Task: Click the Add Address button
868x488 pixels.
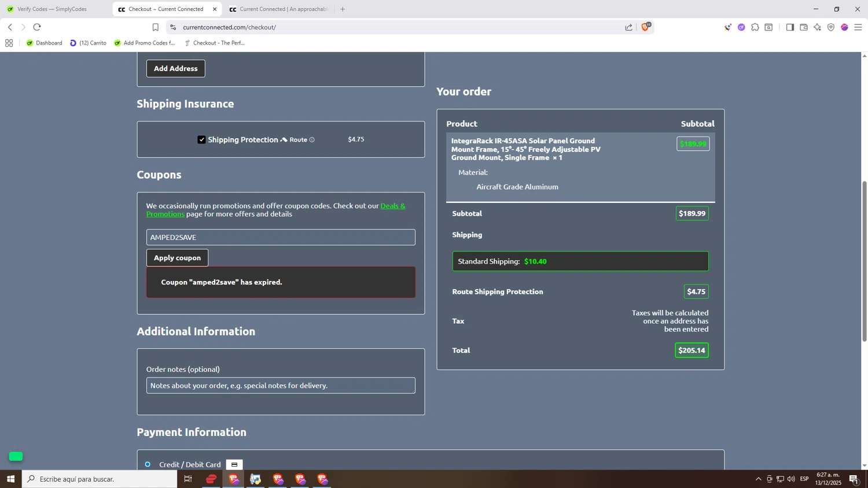Action: click(x=175, y=68)
